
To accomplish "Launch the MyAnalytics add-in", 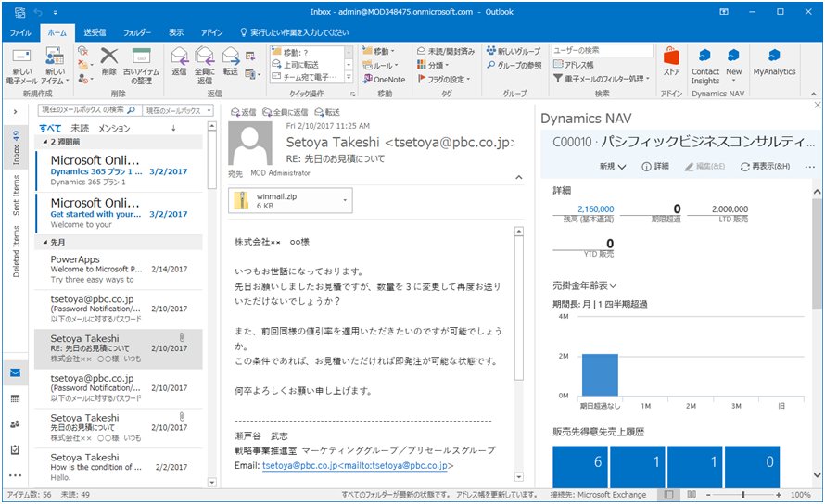I will click(774, 62).
